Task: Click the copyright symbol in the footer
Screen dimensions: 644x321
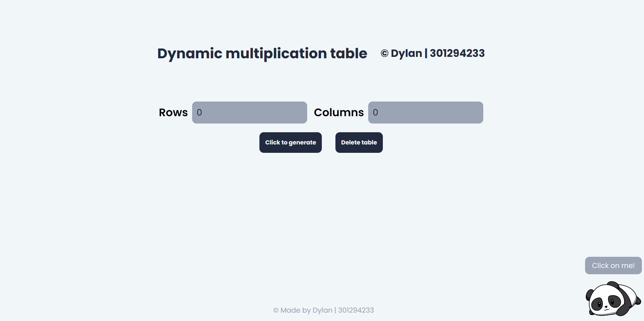Action: [276, 311]
